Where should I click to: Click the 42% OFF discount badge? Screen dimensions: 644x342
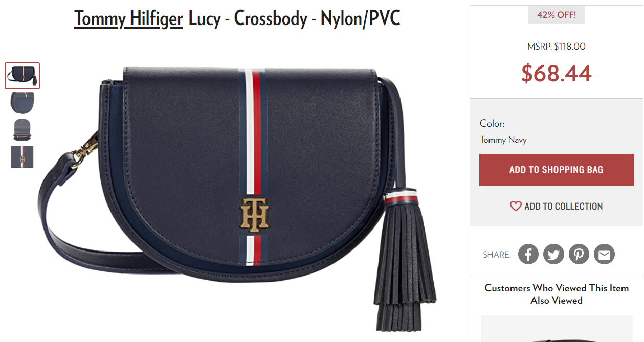point(557,15)
